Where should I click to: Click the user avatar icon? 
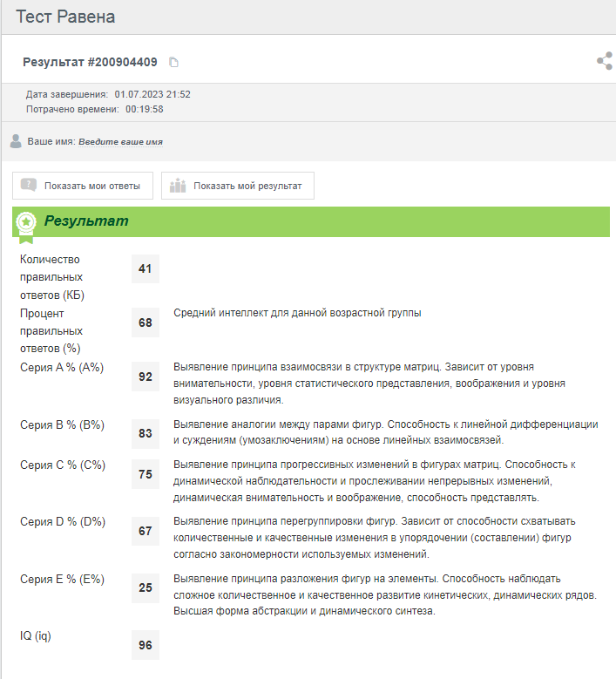coord(16,140)
